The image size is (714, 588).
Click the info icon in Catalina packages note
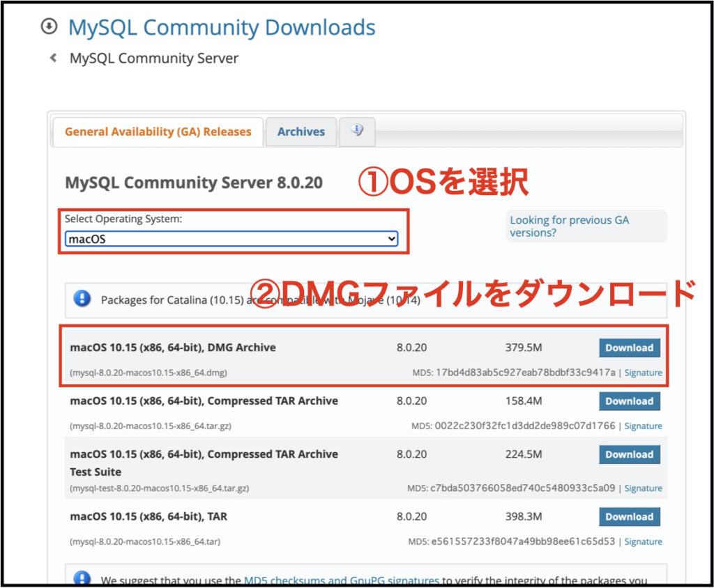point(82,299)
